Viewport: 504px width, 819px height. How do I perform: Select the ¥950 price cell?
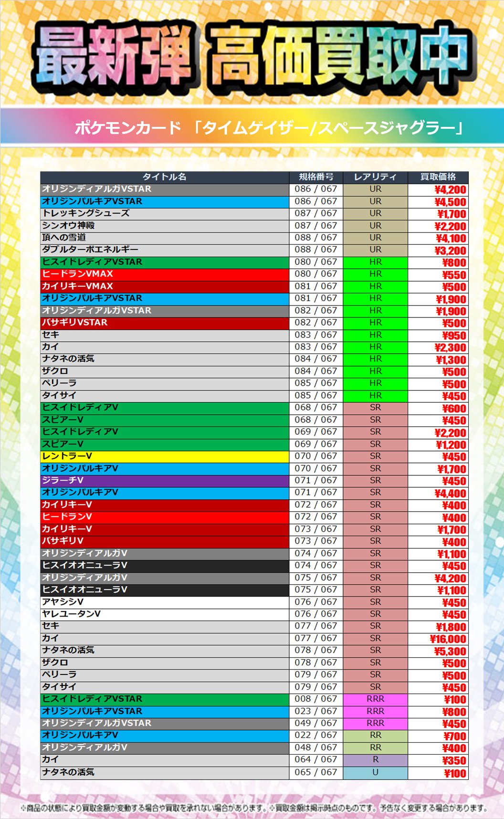[x=438, y=335]
